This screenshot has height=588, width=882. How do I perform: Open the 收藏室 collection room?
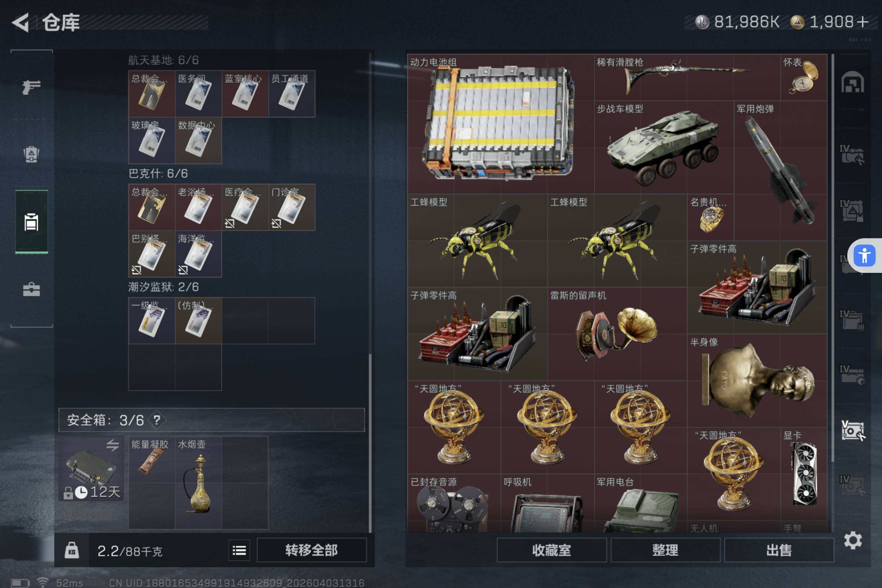tap(552, 550)
